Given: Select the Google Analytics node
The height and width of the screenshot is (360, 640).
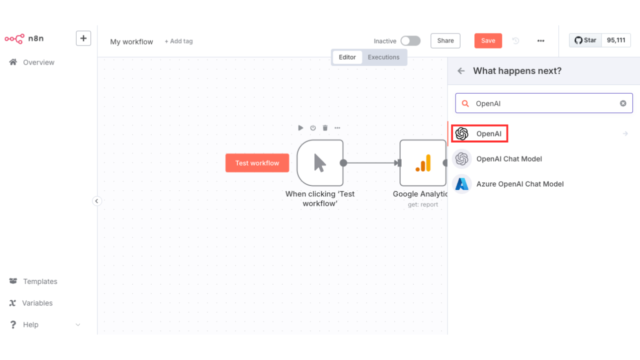Looking at the screenshot, I should [x=423, y=163].
